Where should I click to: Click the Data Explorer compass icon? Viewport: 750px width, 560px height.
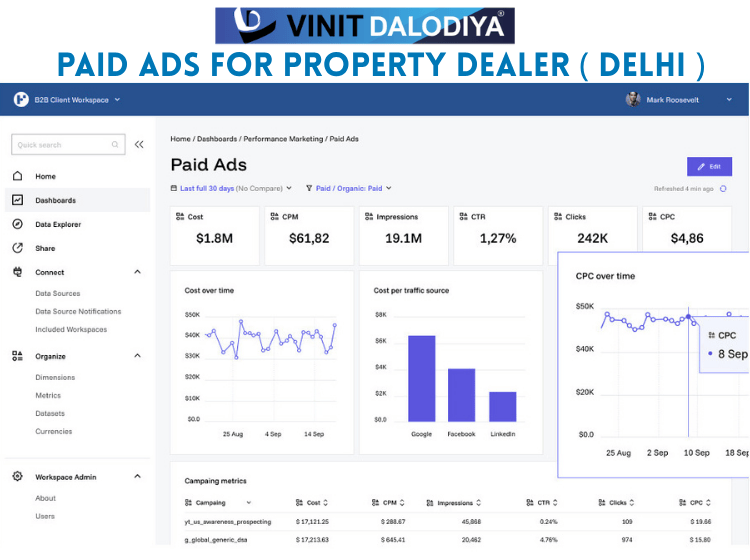point(18,224)
